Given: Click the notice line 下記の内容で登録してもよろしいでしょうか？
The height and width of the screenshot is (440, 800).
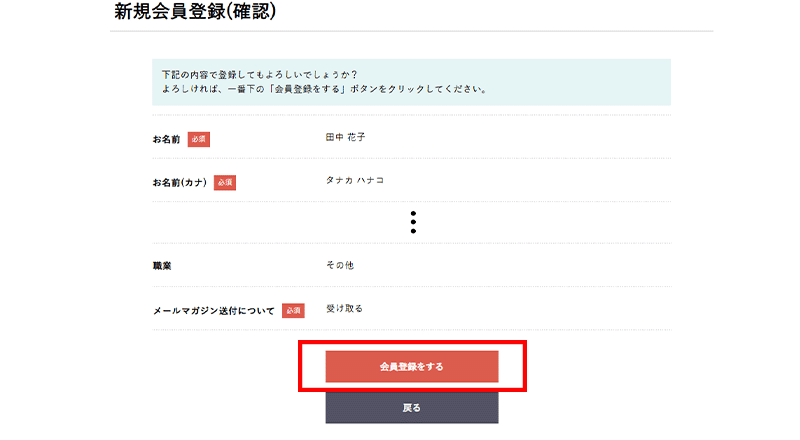Looking at the screenshot, I should pyautogui.click(x=260, y=75).
